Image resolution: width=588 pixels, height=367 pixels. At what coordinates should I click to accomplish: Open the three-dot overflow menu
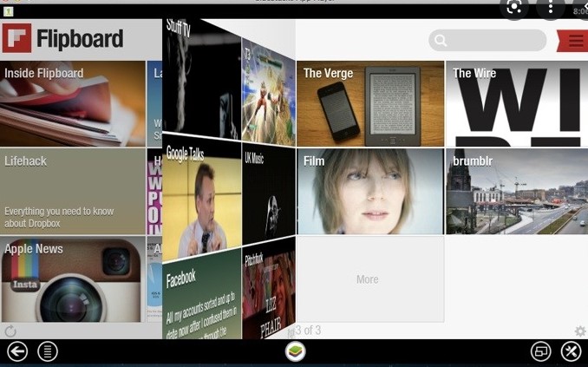point(550,8)
